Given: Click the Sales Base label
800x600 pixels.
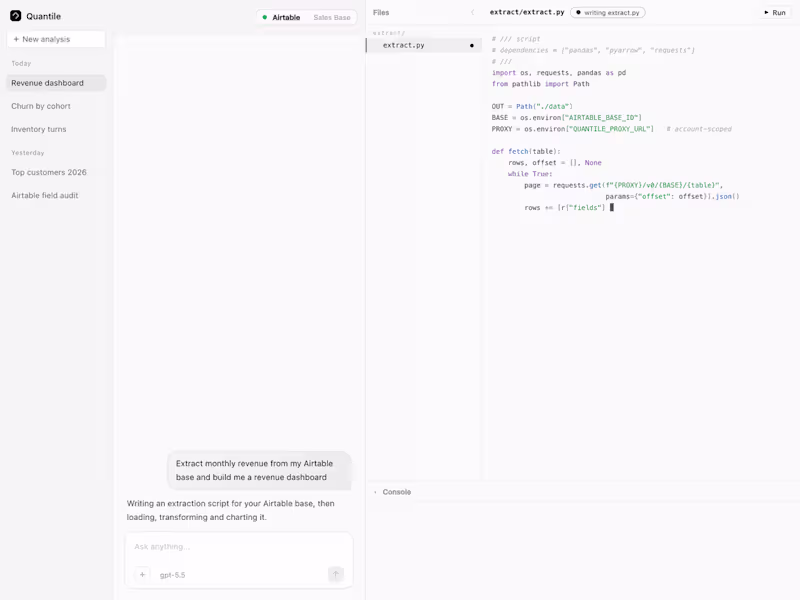Looking at the screenshot, I should point(332,17).
